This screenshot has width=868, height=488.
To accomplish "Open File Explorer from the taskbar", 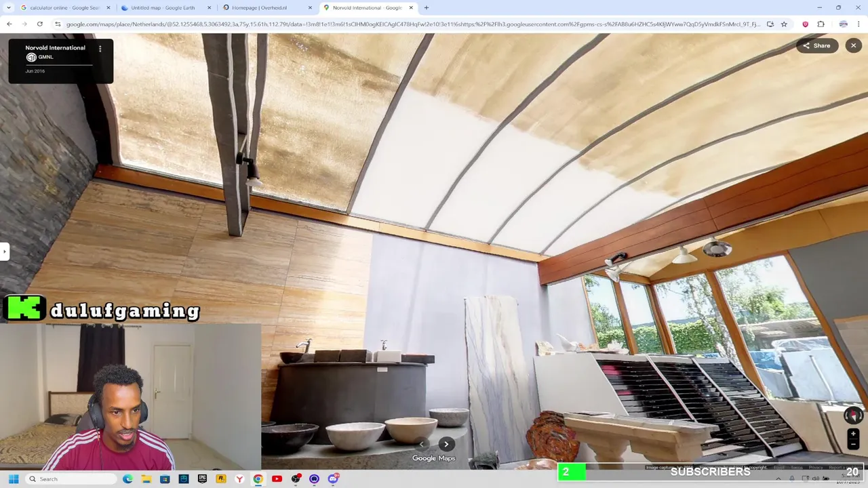I will tap(146, 479).
